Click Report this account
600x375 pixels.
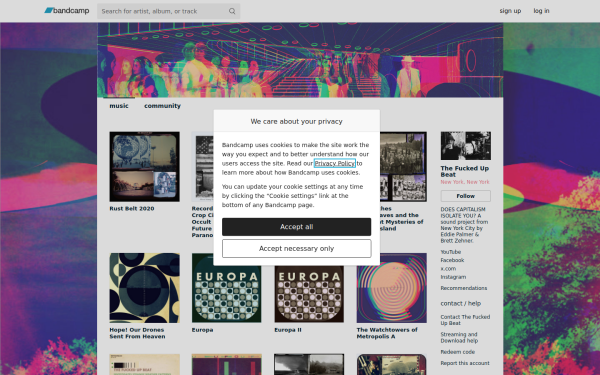(x=465, y=363)
